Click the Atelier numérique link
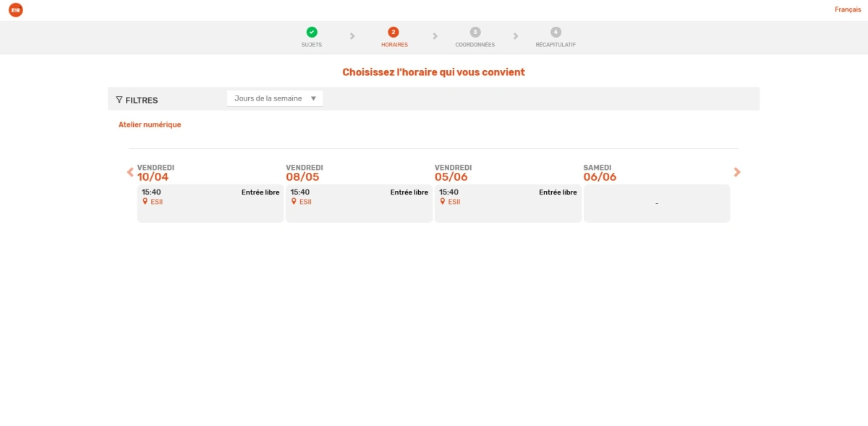This screenshot has height=426, width=868. point(150,124)
